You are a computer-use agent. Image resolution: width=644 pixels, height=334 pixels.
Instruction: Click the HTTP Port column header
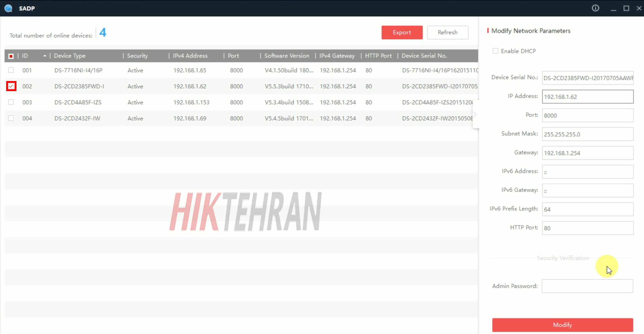[x=378, y=56]
